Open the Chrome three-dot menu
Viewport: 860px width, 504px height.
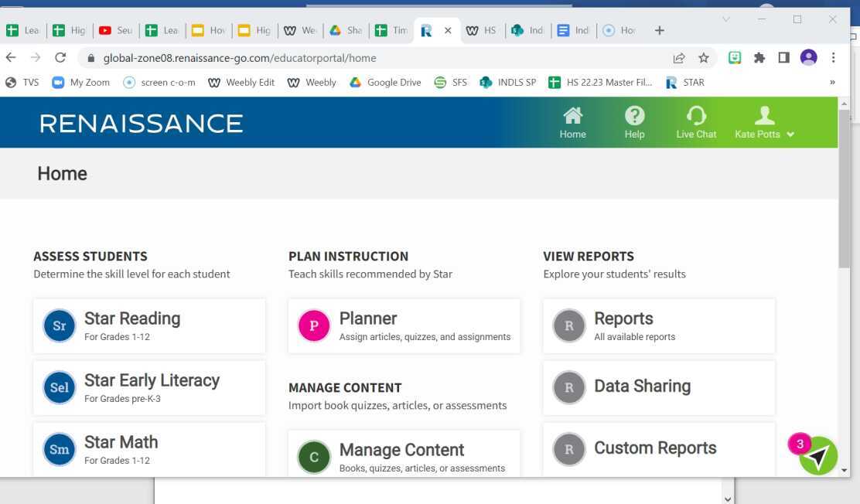click(833, 58)
